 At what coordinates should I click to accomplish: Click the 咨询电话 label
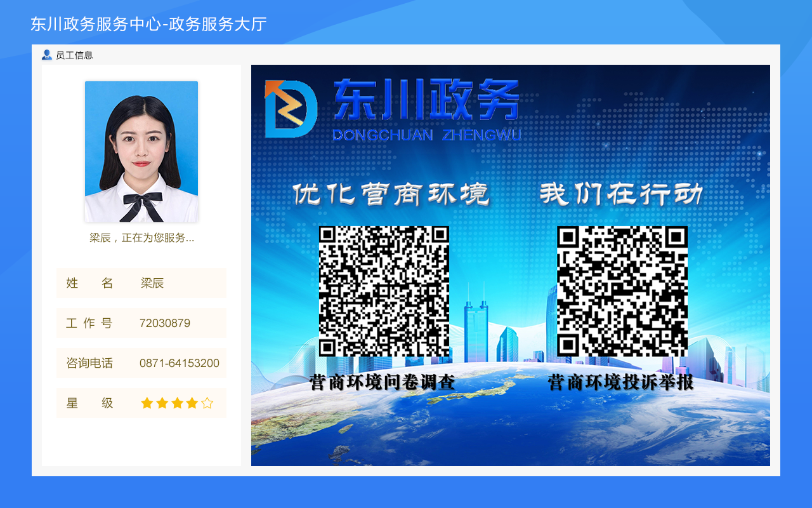pyautogui.click(x=89, y=363)
